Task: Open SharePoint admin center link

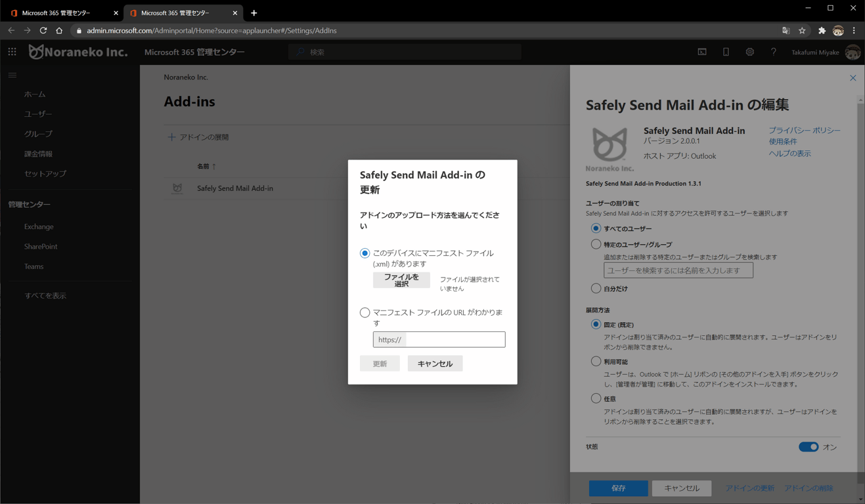Action: 41,246
